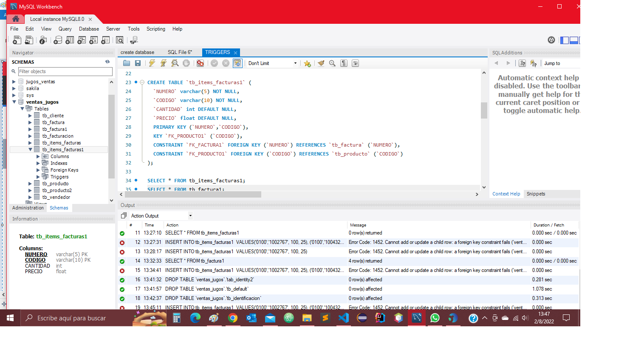644x362 pixels.
Task: Save script with floppy disk icon
Action: [138, 63]
